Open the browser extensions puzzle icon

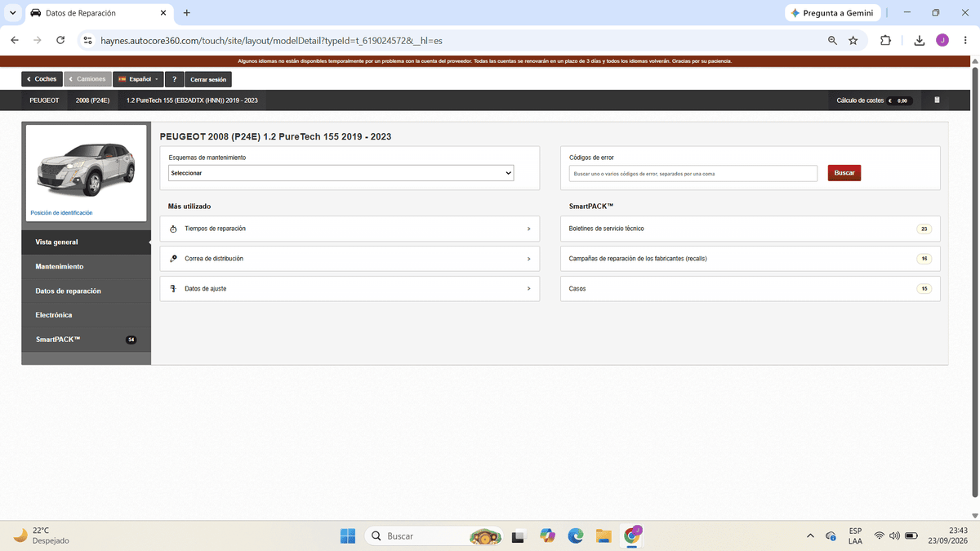click(885, 40)
